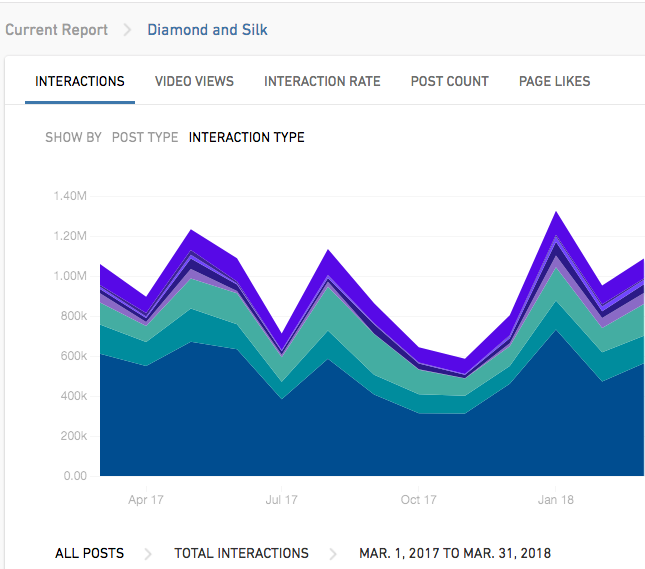Click the Jan 18 axis label
Screen dimensions: 645x569
[556, 499]
